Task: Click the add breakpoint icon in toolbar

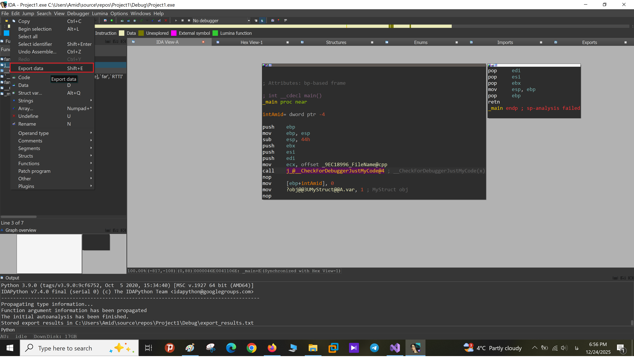Action: click(x=279, y=20)
